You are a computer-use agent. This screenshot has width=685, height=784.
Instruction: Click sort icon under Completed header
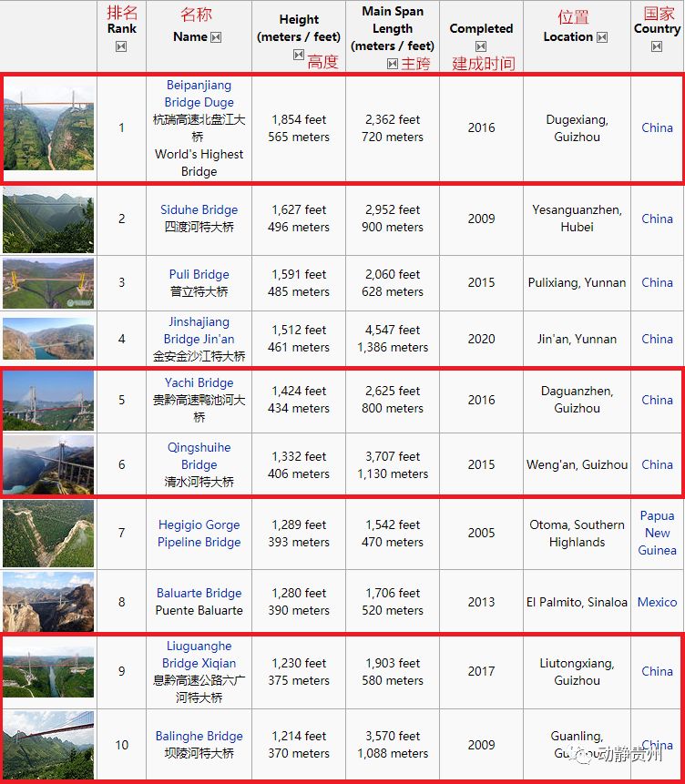pyautogui.click(x=481, y=46)
